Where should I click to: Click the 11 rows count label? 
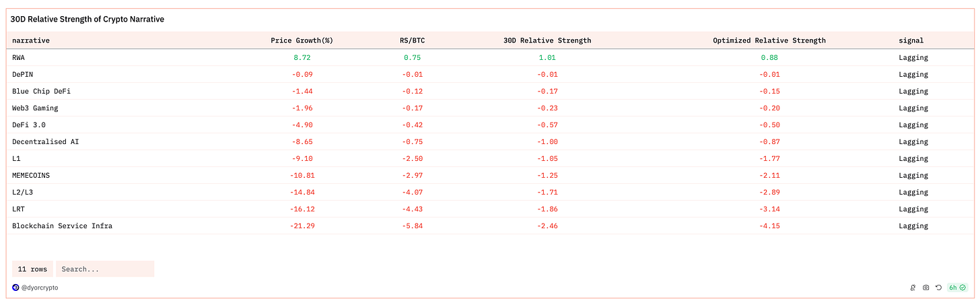pos(32,269)
